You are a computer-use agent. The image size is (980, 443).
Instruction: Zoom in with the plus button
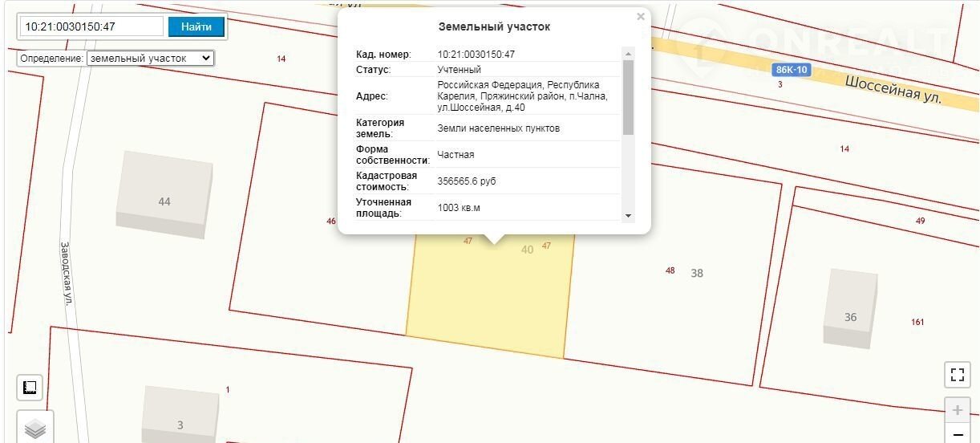[957, 410]
